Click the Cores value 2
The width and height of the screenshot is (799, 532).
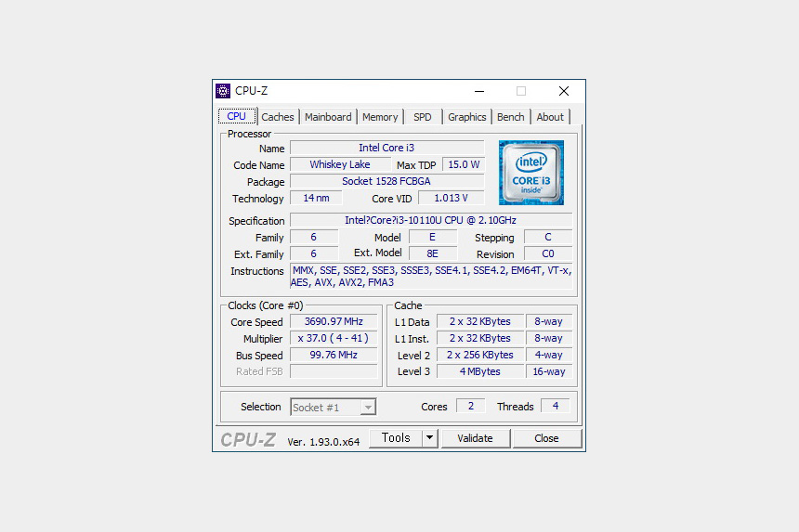pos(470,406)
